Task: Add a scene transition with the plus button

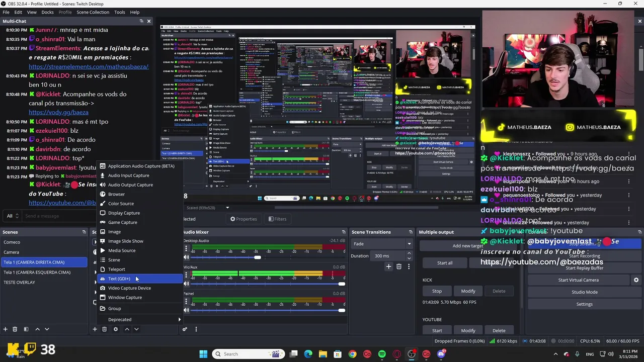Action: pos(388,266)
